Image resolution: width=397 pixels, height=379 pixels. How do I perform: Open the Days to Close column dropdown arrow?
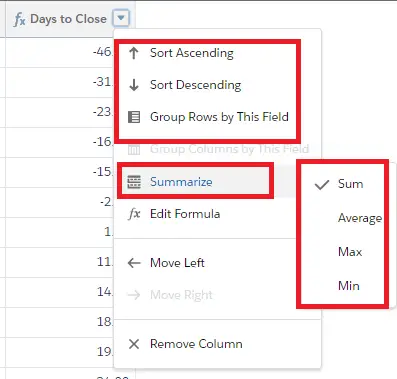(121, 18)
